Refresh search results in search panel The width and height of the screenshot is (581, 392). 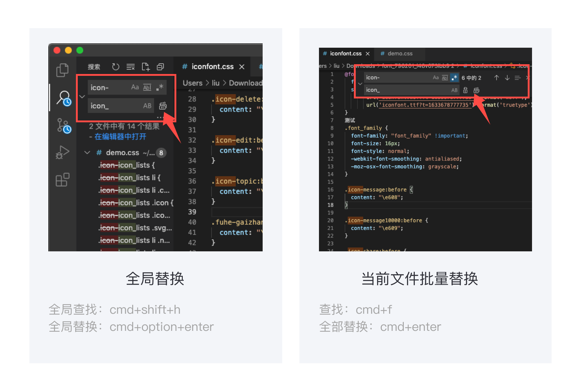pos(115,67)
